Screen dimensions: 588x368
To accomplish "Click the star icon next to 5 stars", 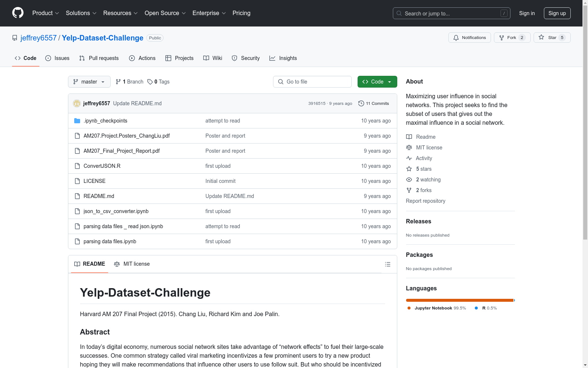I will (x=409, y=169).
